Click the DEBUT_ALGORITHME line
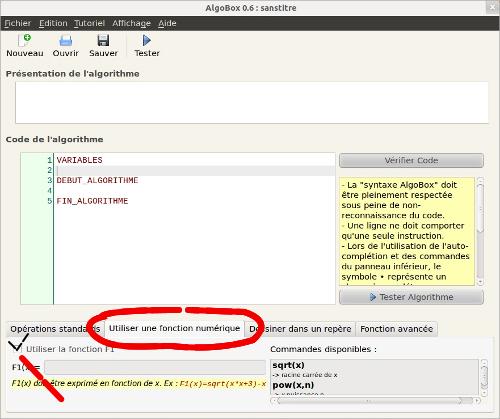 97,180
